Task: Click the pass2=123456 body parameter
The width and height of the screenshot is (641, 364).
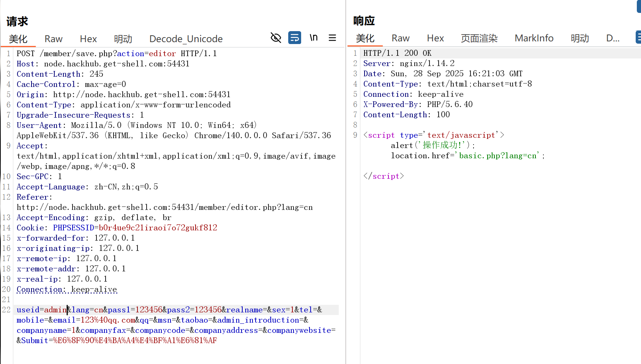Action: [194, 310]
